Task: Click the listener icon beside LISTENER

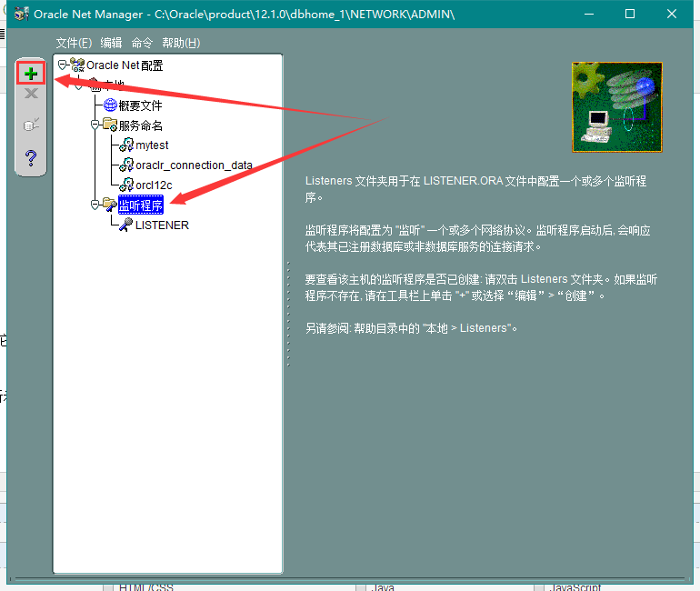Action: [126, 225]
